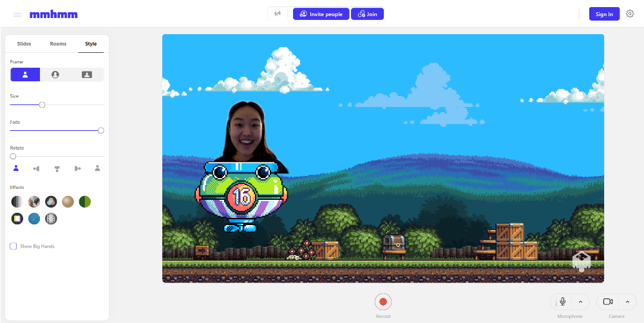Apply the colorful square frame effect

click(x=17, y=219)
